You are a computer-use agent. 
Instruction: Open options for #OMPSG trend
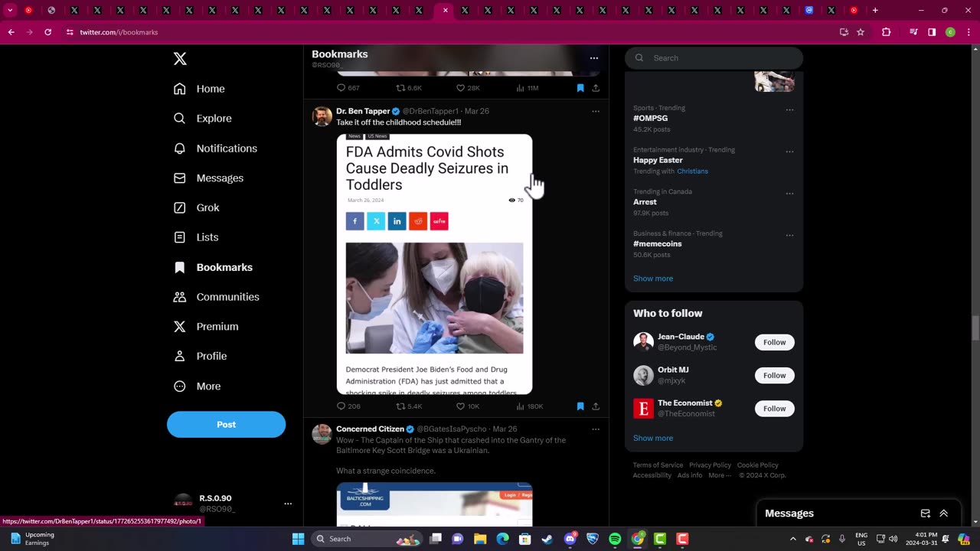[x=789, y=110]
